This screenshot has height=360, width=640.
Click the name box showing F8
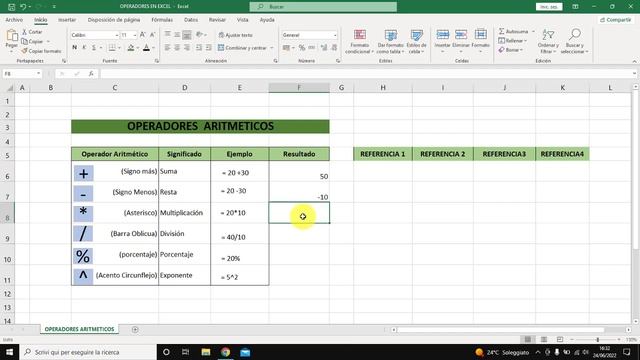click(x=22, y=73)
